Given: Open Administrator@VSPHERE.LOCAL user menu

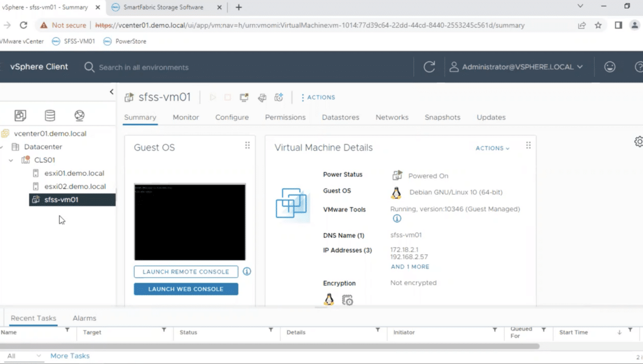Looking at the screenshot, I should click(x=516, y=67).
